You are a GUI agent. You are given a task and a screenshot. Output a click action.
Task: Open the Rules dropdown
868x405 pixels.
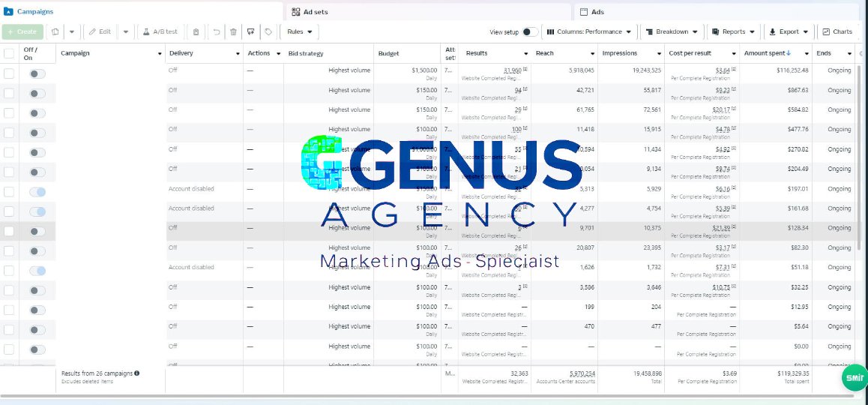pos(300,32)
